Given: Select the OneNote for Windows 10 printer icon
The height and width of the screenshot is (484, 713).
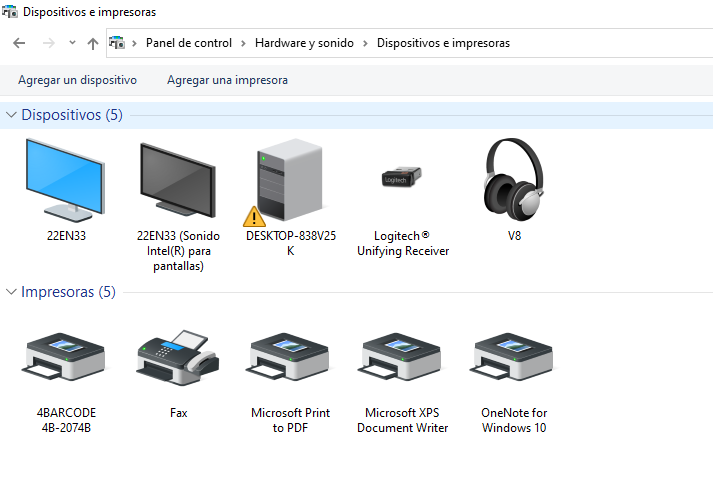Looking at the screenshot, I should click(x=512, y=357).
